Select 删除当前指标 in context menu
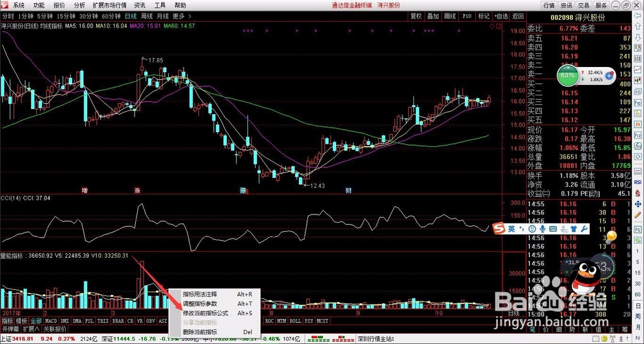Viewport: 644px width, 344px height. tap(215, 332)
